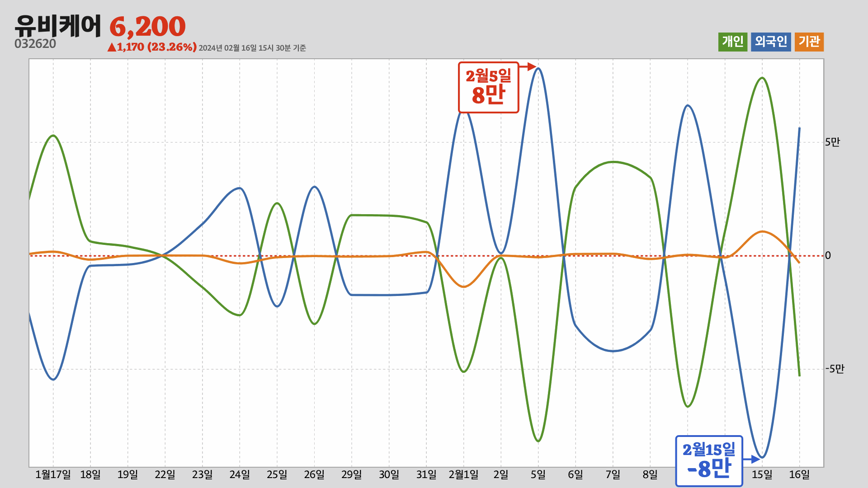Screen dimensions: 868x488
Task: Click the 15일 x-axis label
Action: tap(762, 474)
